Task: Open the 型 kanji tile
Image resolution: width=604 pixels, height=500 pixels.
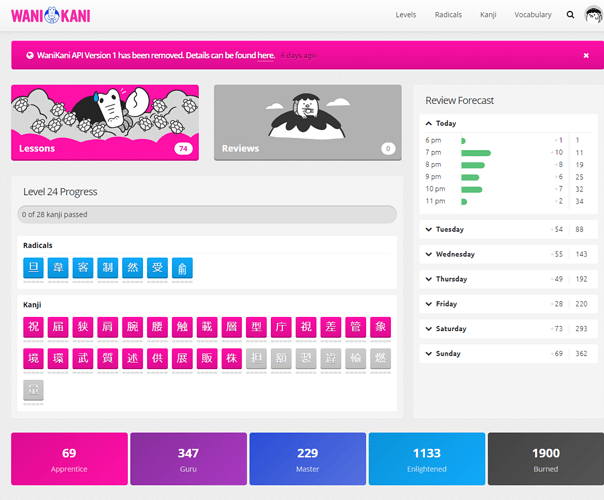Action: point(257,327)
